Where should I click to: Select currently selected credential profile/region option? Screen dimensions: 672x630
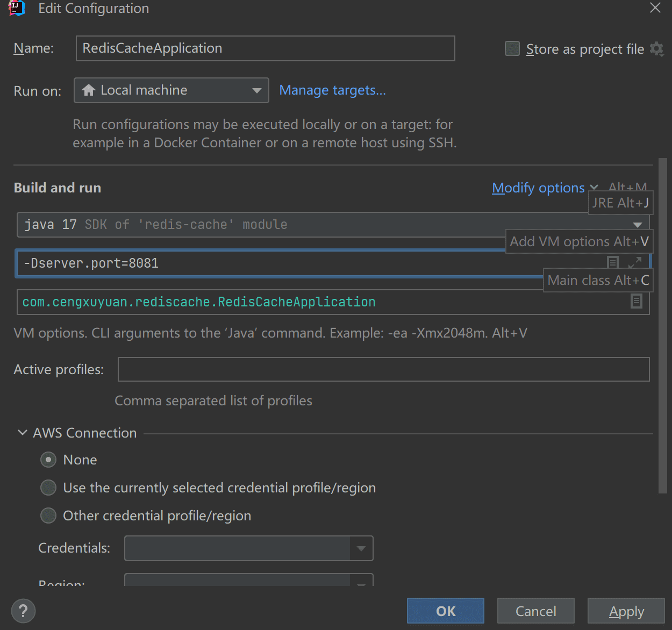48,488
